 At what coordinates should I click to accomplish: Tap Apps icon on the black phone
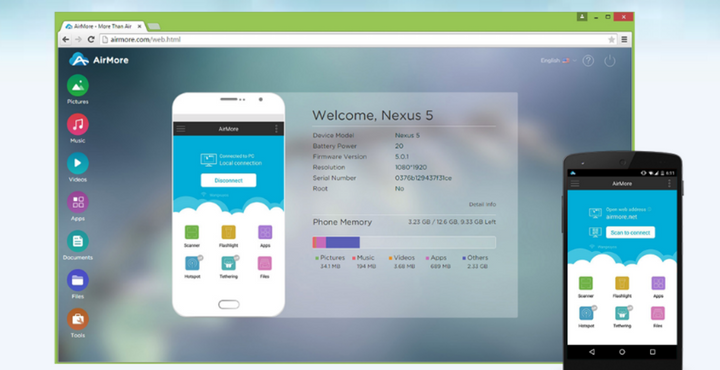coord(658,283)
